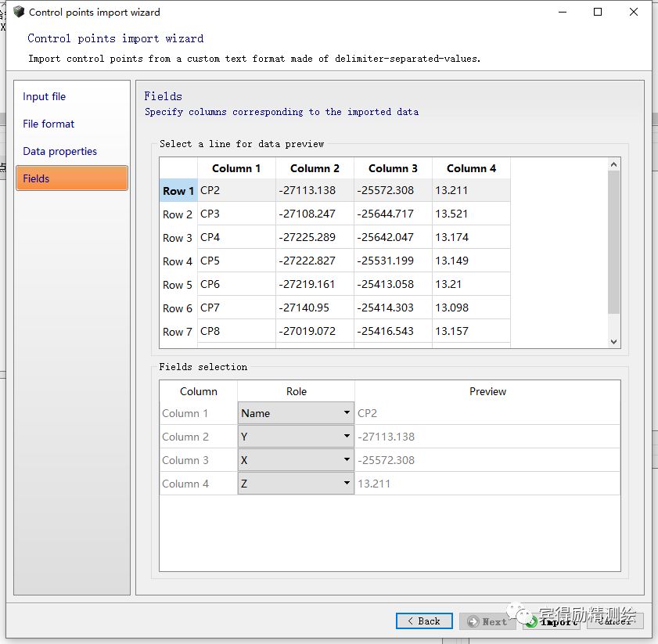This screenshot has width=658, height=644.
Task: Click the Column 3 header in preview table
Action: tap(393, 168)
